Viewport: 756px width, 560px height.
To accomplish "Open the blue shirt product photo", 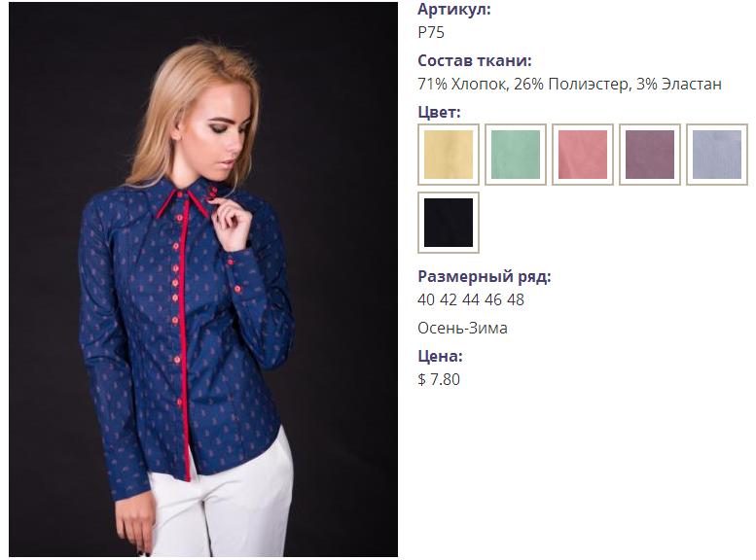I will click(x=203, y=280).
